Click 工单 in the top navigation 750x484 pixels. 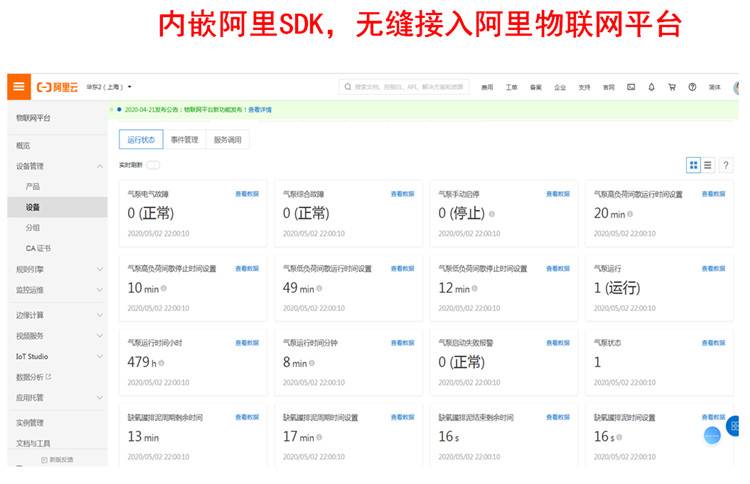click(511, 87)
